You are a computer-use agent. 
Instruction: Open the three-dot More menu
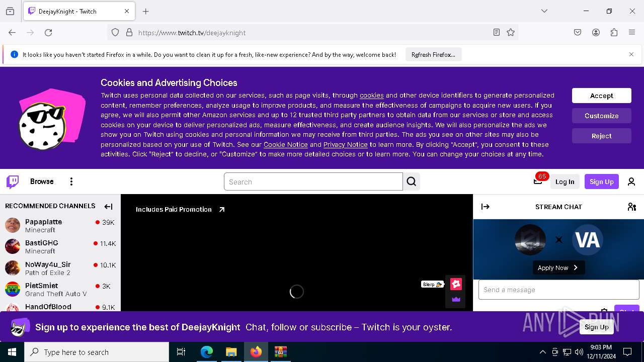tap(71, 182)
